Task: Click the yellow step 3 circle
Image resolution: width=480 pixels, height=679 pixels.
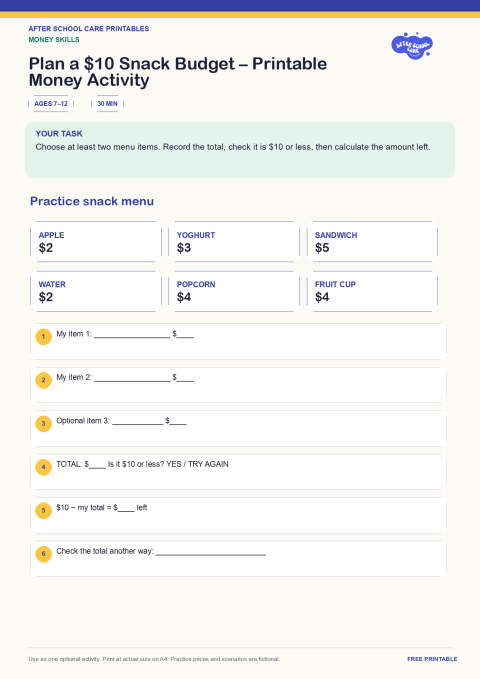Action: pos(43,424)
